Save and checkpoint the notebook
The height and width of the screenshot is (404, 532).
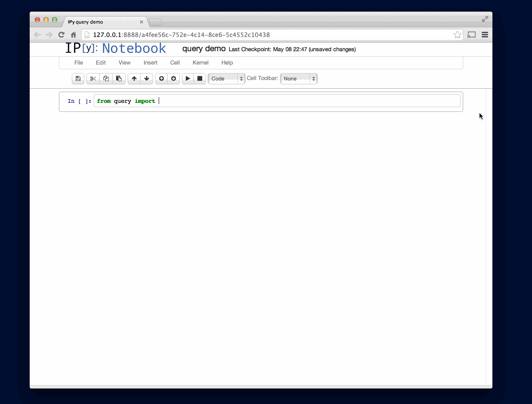[x=78, y=78]
